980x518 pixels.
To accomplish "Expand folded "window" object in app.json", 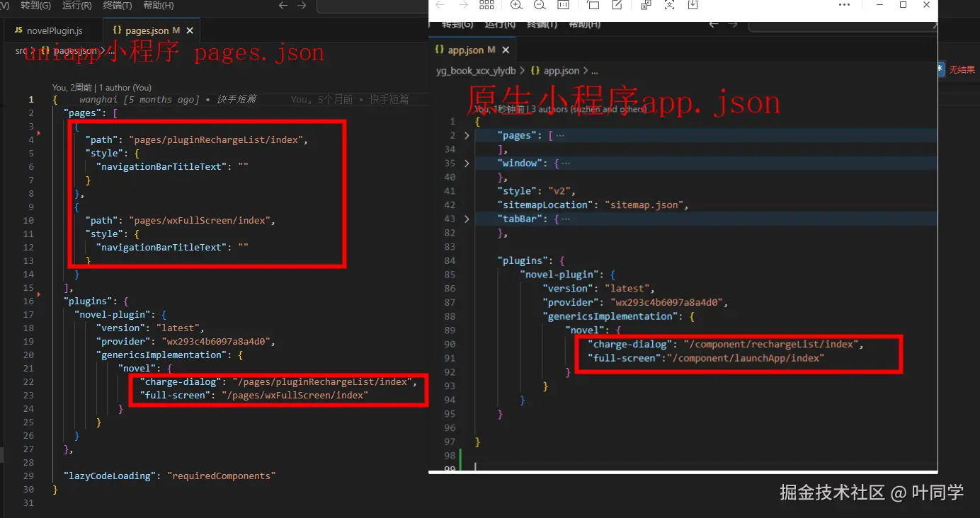I will 467,163.
